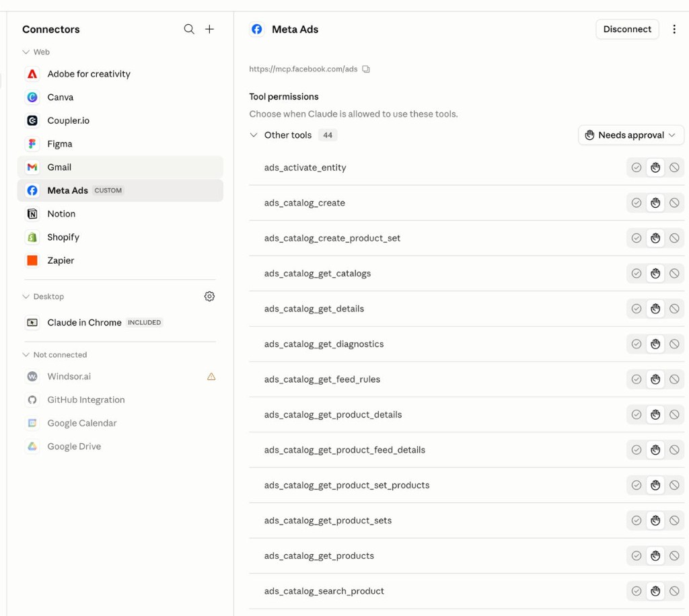Always allow ads_catalog_get_details tool
The height and width of the screenshot is (616, 689).
click(637, 309)
